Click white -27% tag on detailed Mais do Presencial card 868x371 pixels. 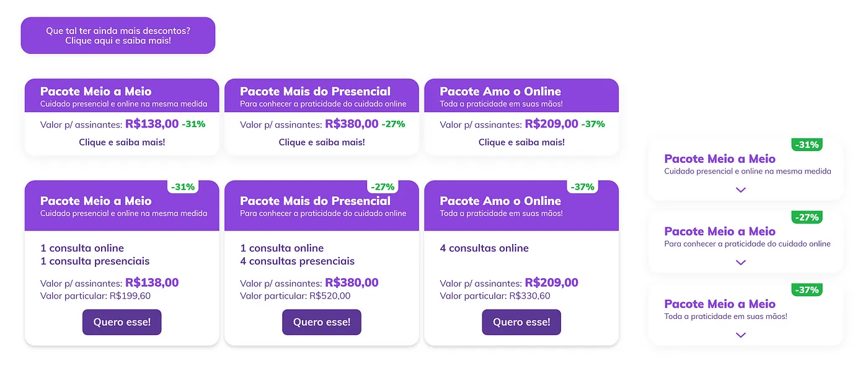click(x=383, y=187)
